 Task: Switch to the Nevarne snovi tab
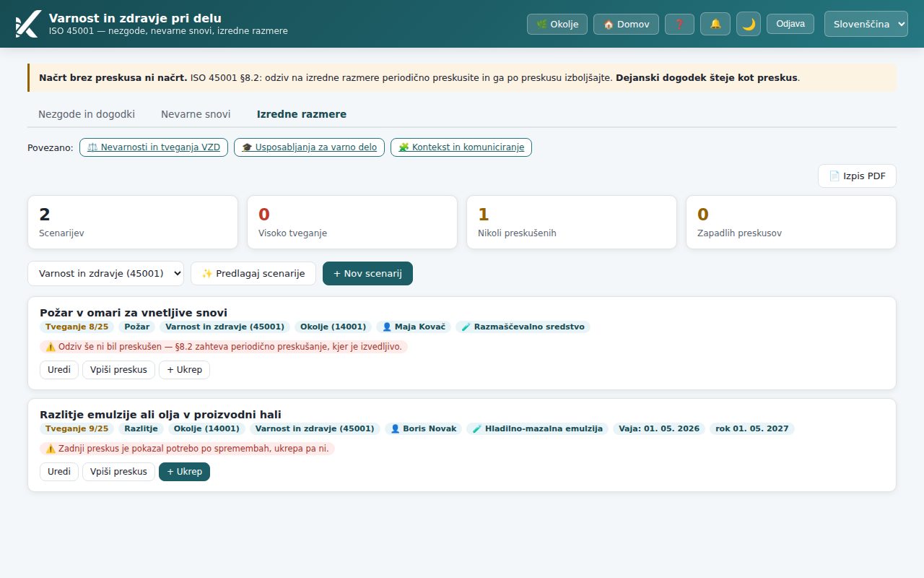coord(196,114)
